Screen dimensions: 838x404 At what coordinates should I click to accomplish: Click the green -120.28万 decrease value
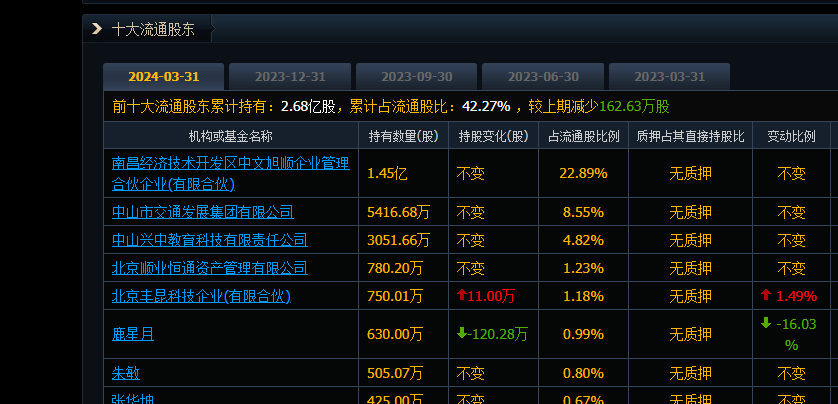coord(492,335)
